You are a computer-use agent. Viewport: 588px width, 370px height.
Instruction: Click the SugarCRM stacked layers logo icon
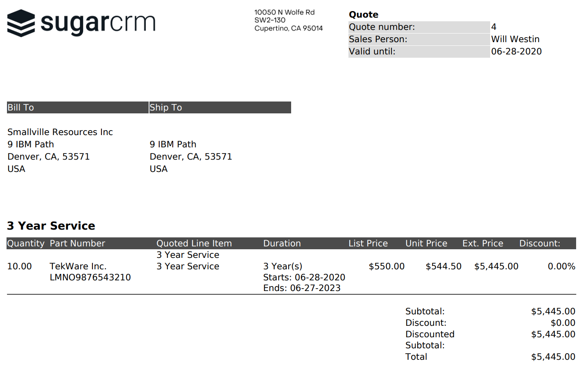click(x=21, y=23)
